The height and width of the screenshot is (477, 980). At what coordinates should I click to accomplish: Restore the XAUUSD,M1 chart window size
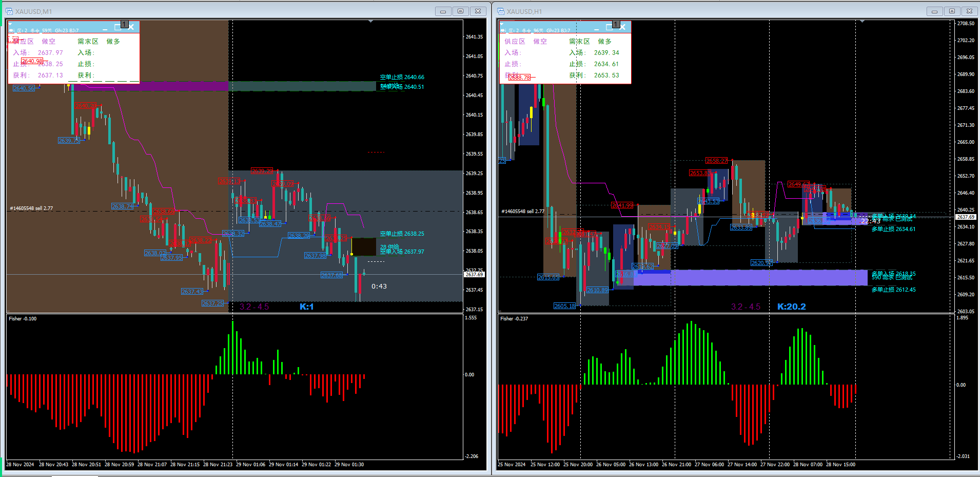[x=460, y=11]
